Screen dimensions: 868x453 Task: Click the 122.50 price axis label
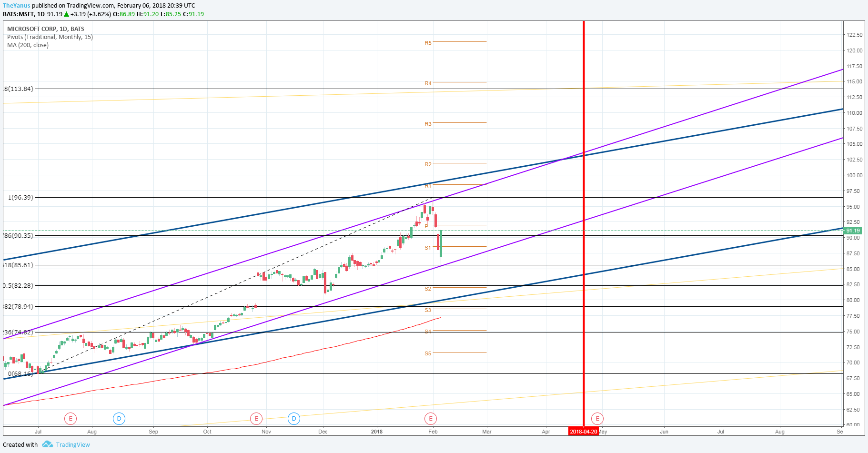click(x=854, y=35)
